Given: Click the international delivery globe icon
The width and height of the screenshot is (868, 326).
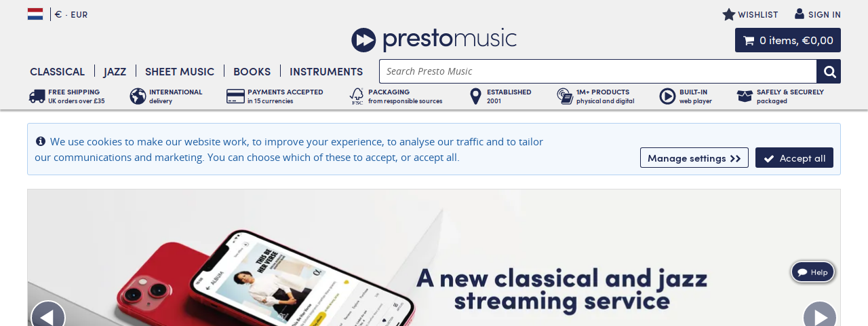Looking at the screenshot, I should coord(138,96).
